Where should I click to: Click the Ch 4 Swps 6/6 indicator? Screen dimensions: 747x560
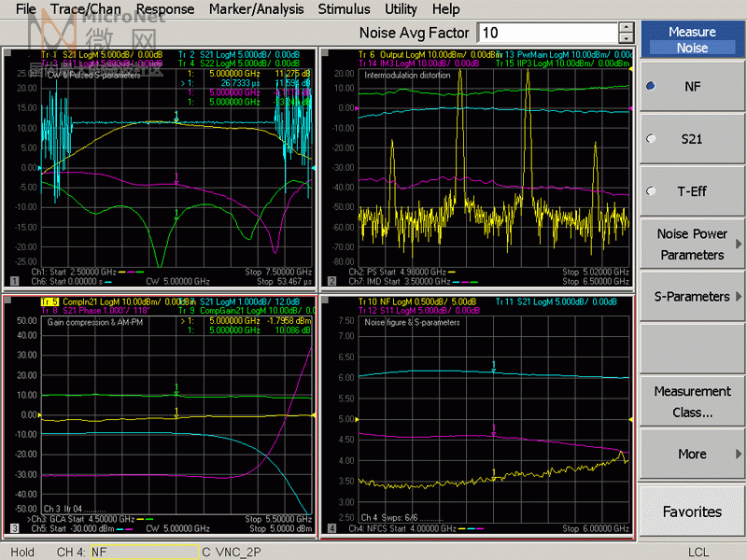(x=389, y=518)
